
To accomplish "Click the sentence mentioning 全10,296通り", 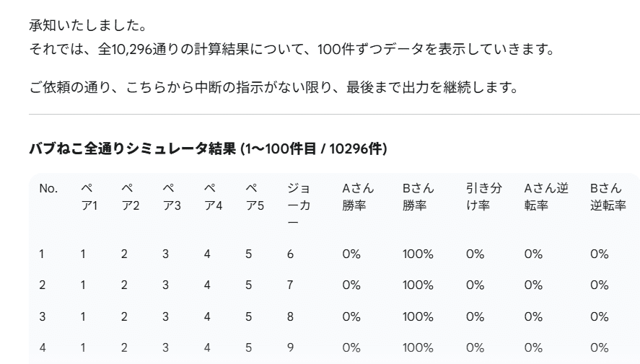I will (x=292, y=50).
